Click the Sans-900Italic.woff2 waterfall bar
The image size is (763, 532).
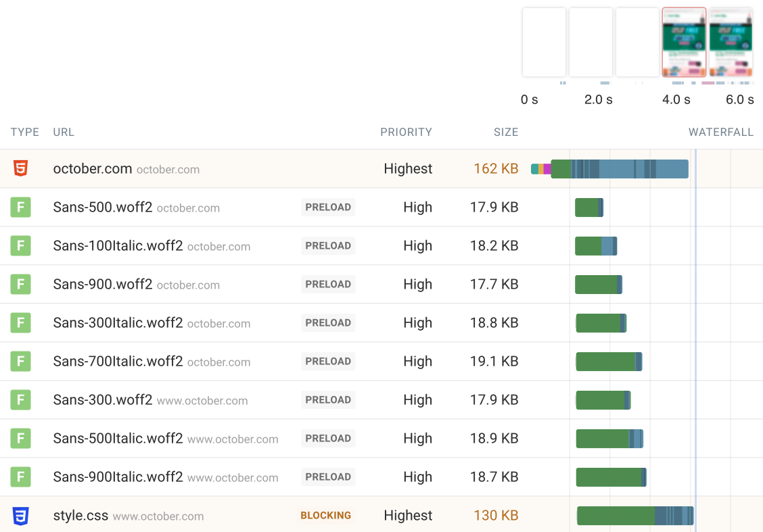click(x=611, y=477)
